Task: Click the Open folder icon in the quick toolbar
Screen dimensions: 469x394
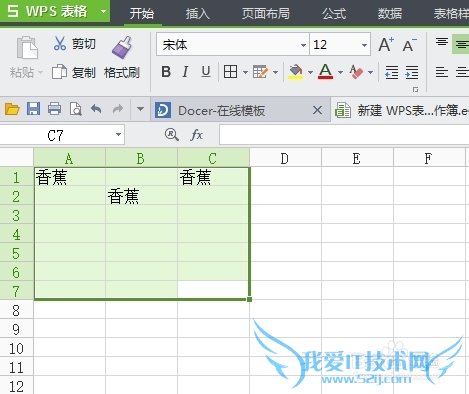Action: [12, 109]
